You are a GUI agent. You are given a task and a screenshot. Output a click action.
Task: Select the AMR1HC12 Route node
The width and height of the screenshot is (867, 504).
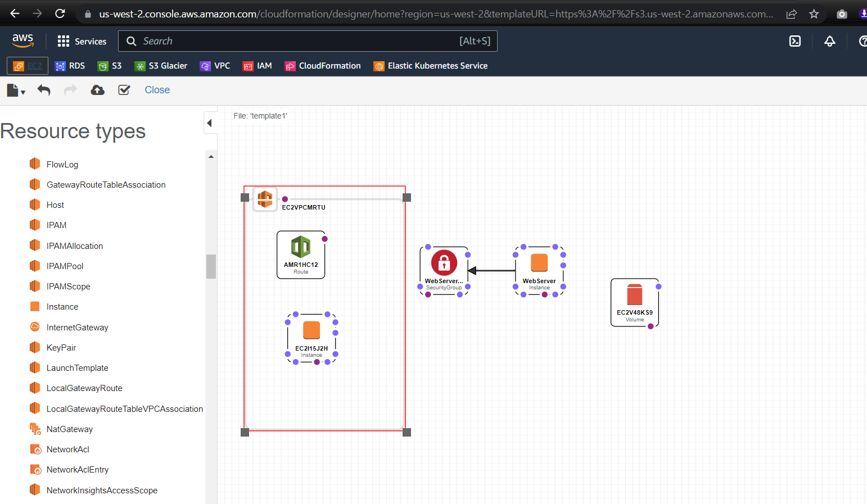(301, 255)
